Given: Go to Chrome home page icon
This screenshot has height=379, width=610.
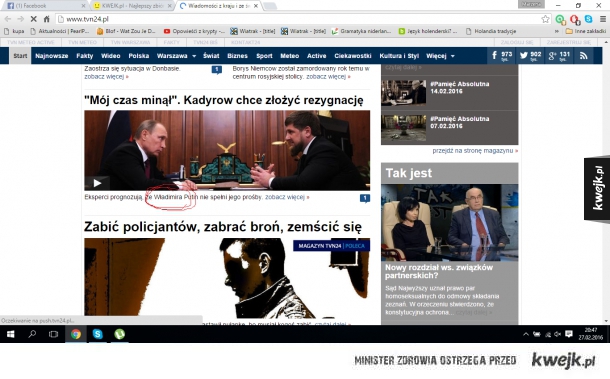Looking at the screenshot, I should [x=46, y=19].
